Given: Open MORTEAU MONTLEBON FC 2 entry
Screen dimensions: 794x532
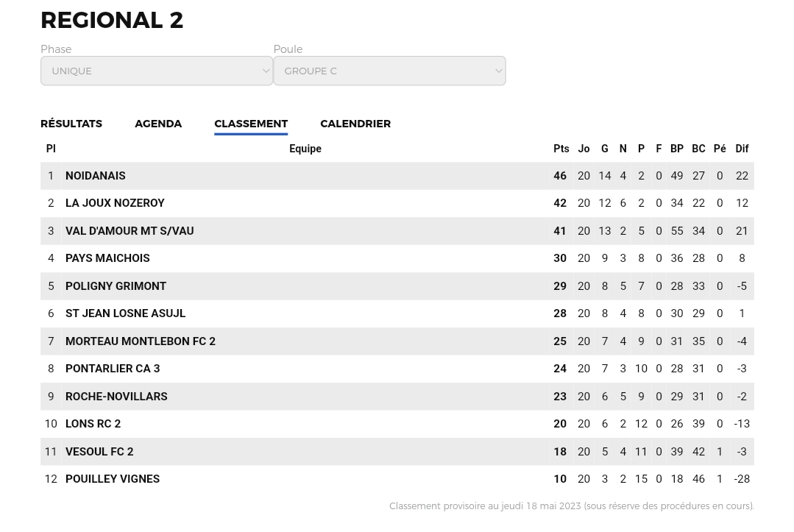Looking at the screenshot, I should click(x=141, y=341).
